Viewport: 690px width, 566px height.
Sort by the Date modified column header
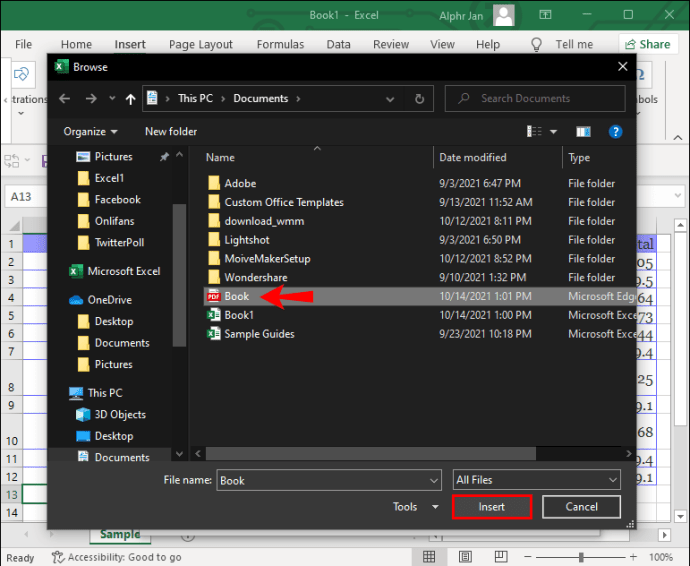[473, 157]
